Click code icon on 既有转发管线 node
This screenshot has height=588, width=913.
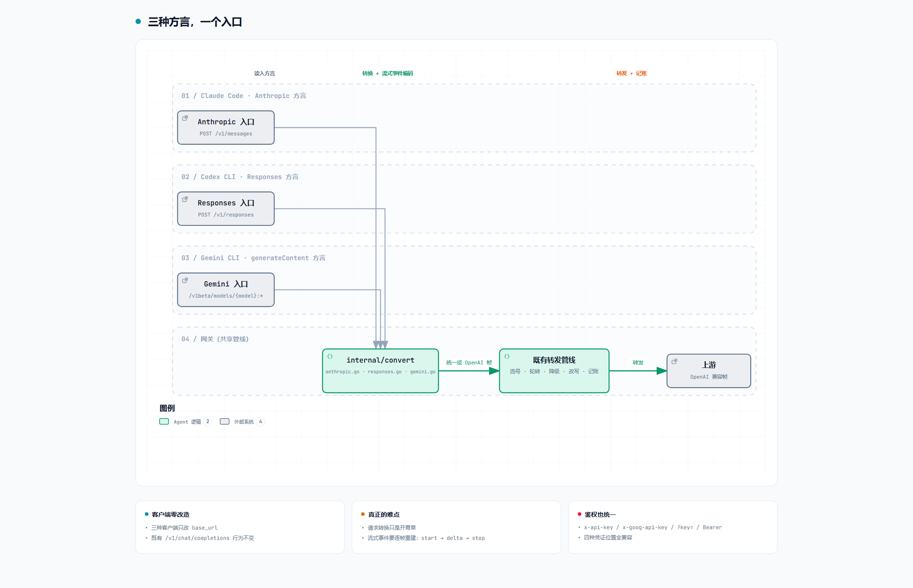coord(507,356)
